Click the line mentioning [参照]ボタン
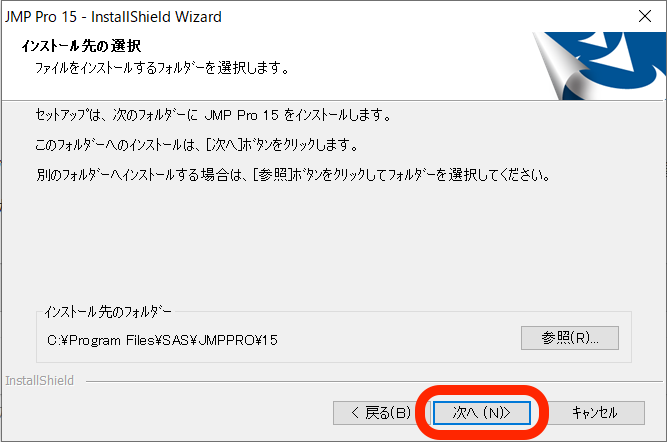 click(293, 175)
